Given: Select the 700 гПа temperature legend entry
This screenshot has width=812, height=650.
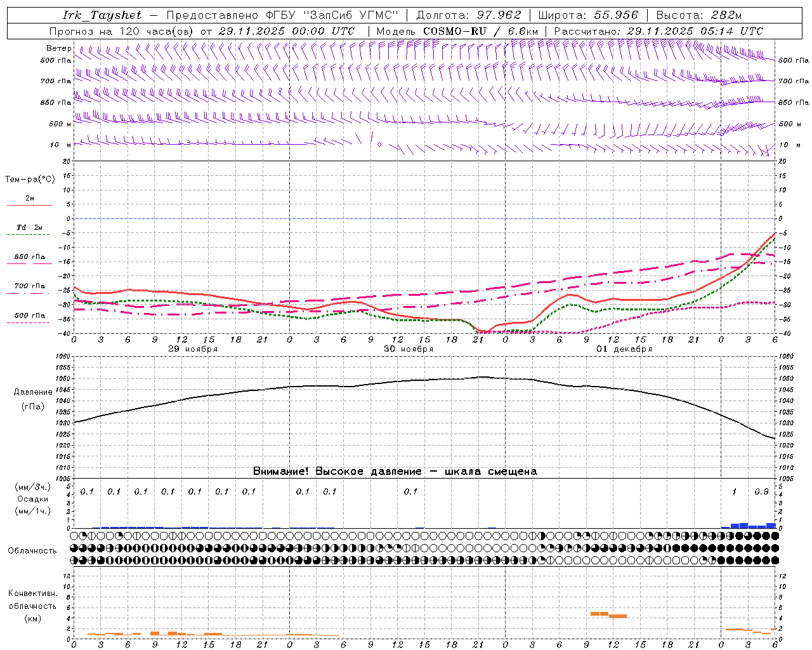Looking at the screenshot, I should [29, 286].
